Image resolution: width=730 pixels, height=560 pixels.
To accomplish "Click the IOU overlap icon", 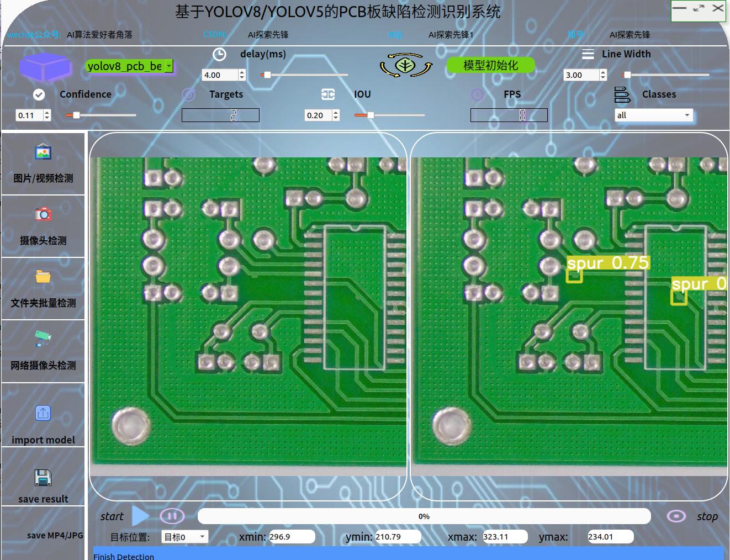I will point(327,94).
